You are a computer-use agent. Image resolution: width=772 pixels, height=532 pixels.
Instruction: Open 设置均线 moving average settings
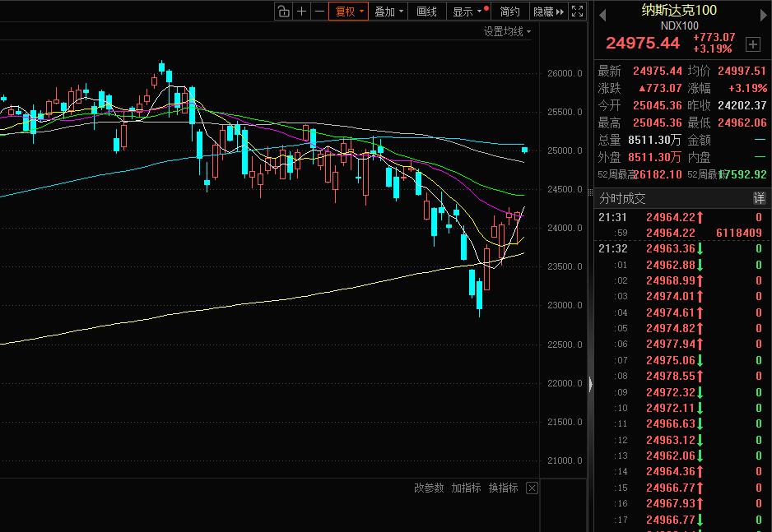[x=507, y=32]
